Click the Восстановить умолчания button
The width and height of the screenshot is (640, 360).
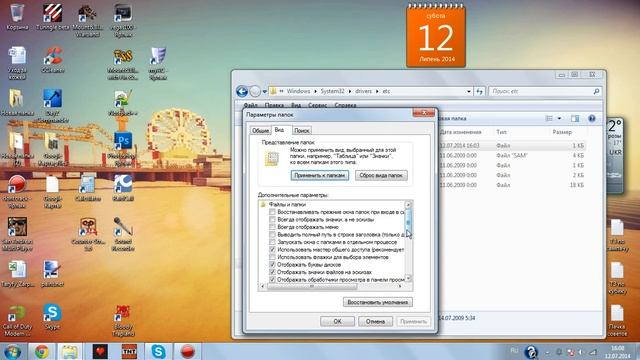(378, 302)
